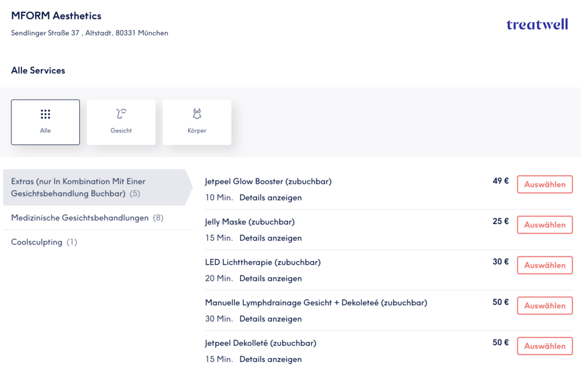Click the treatwell logo
This screenshot has width=581, height=392.
(x=537, y=24)
